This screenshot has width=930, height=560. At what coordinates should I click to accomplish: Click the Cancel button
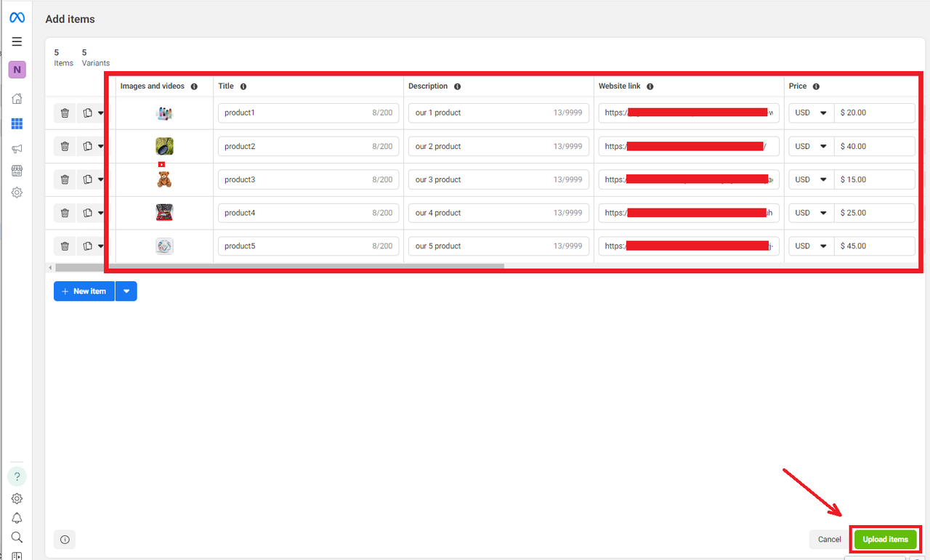tap(830, 539)
